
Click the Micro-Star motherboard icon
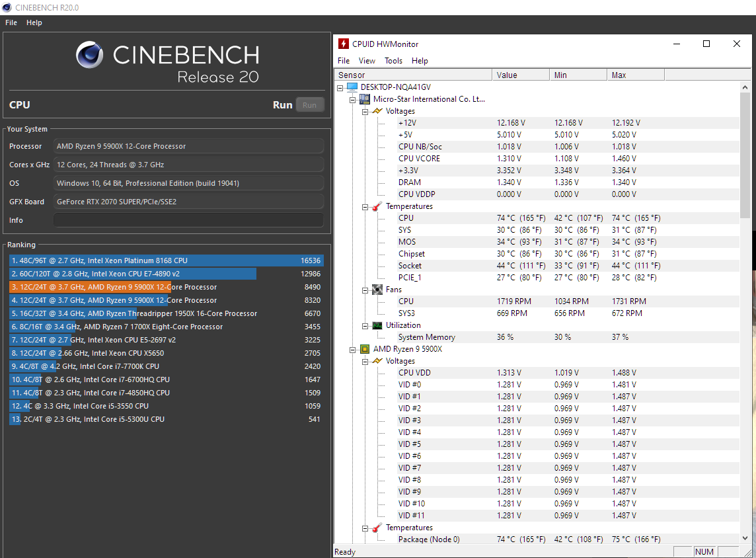click(x=365, y=99)
